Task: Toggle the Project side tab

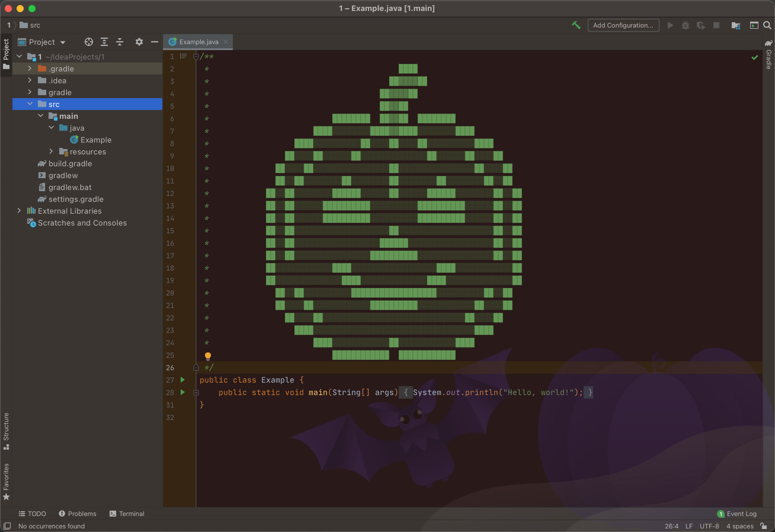Action: coord(6,55)
